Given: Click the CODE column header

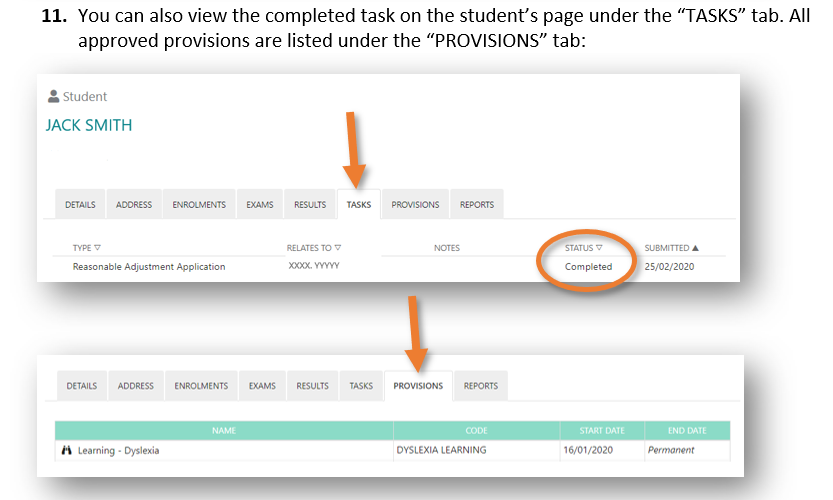Looking at the screenshot, I should [476, 431].
